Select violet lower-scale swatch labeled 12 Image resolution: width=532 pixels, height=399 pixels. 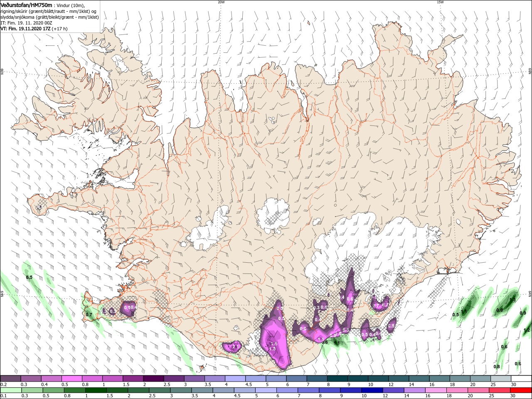[393, 390]
